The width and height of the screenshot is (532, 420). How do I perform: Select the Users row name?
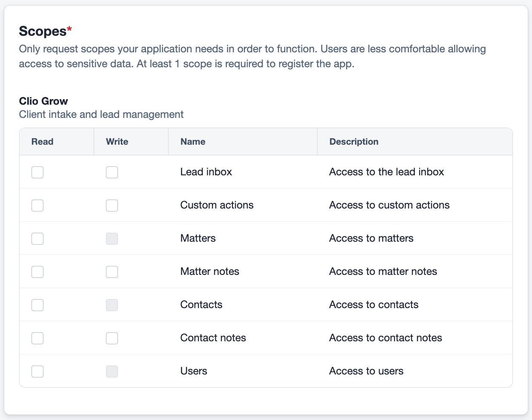pyautogui.click(x=194, y=371)
